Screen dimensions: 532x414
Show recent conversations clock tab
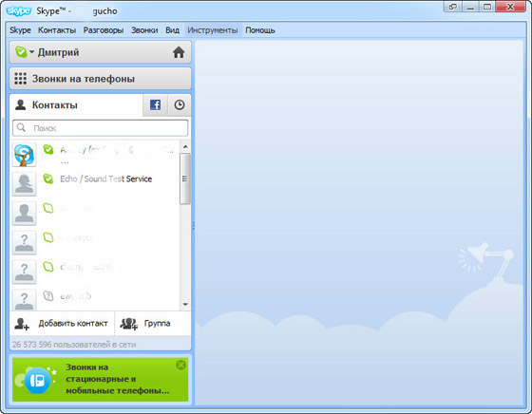(x=180, y=104)
